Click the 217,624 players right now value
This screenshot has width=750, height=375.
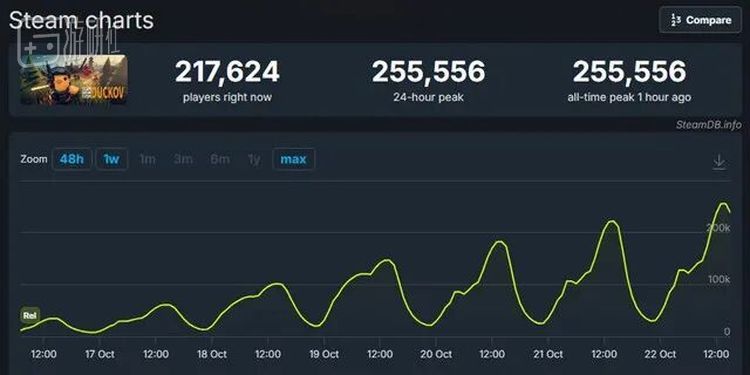tap(227, 72)
